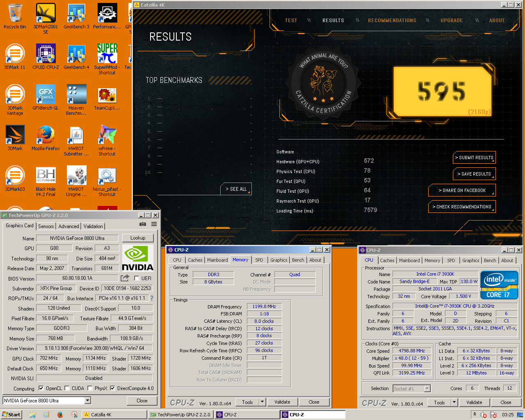Toggle UEFI checkbox in GPU-Z
The width and height of the screenshot is (525, 420).
coord(137,278)
